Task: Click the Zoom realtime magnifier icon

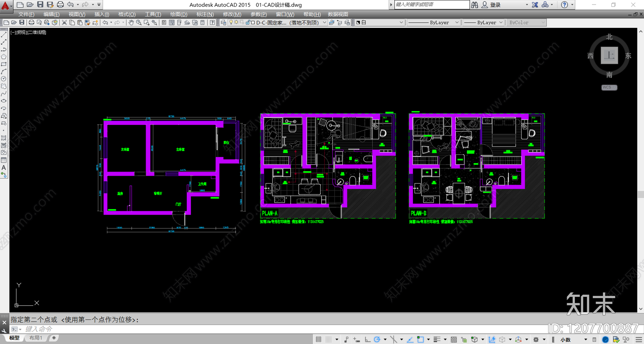Action: (x=138, y=23)
